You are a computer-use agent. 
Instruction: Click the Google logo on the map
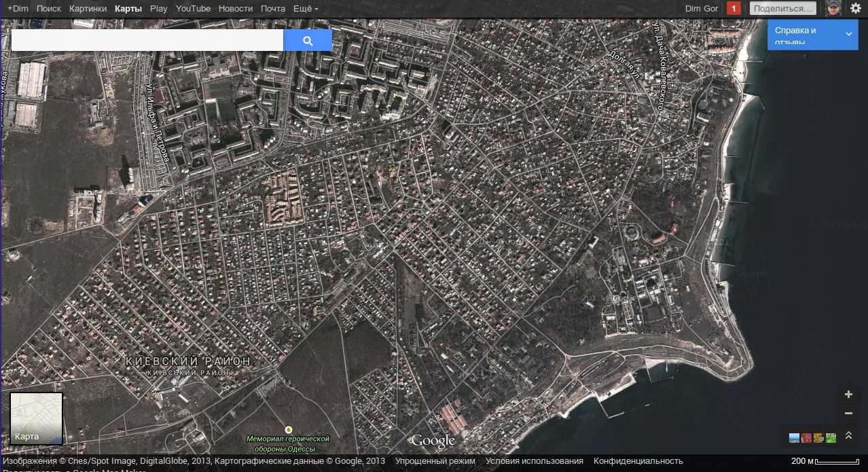point(433,441)
